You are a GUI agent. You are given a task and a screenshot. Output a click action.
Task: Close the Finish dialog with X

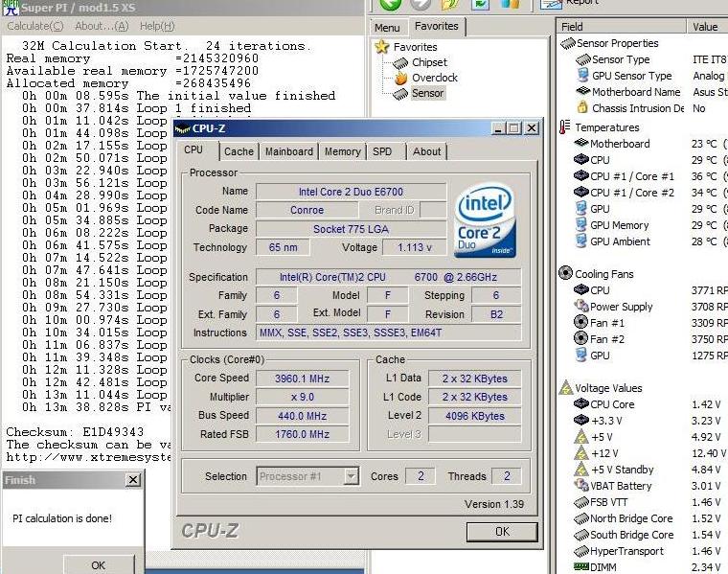coord(133,480)
